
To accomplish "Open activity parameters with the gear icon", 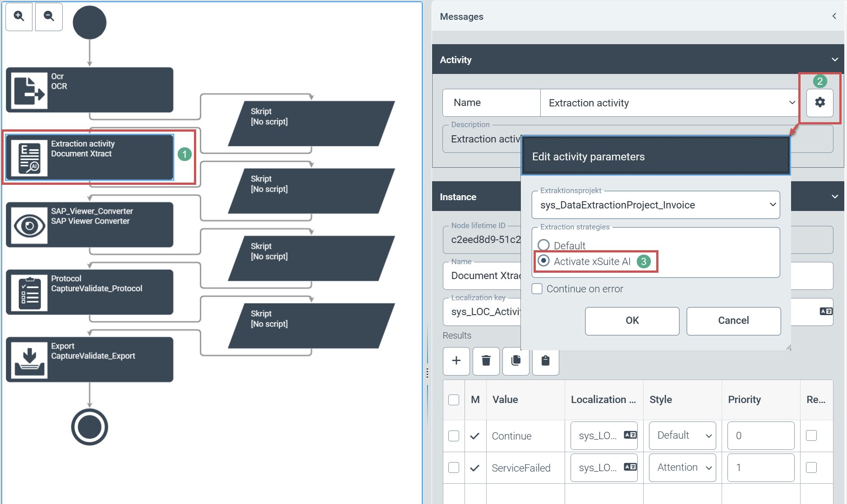I will pyautogui.click(x=819, y=102).
